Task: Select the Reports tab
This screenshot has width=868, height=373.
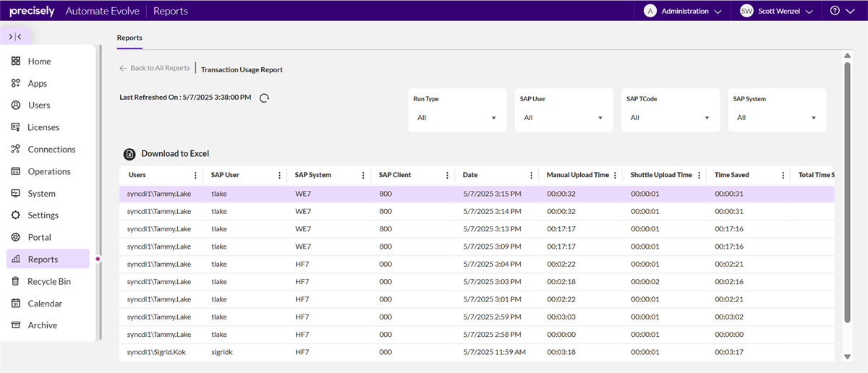Action: [x=129, y=38]
